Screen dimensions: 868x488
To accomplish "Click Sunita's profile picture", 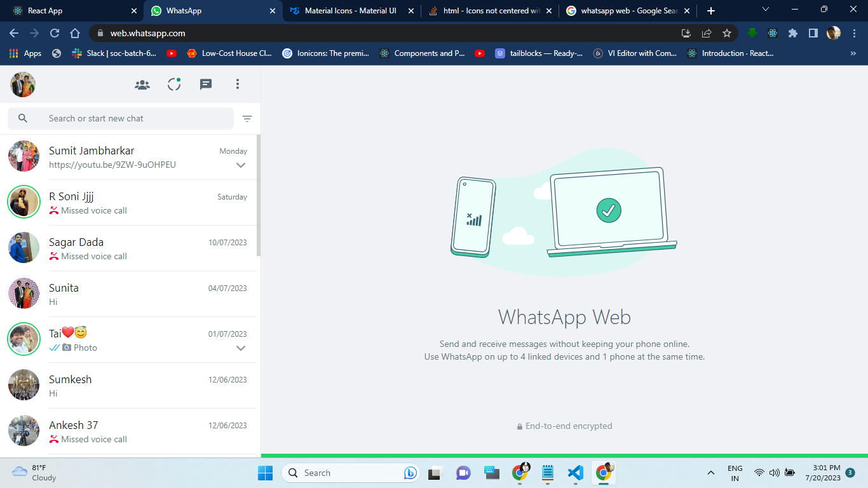I will click(x=24, y=294).
